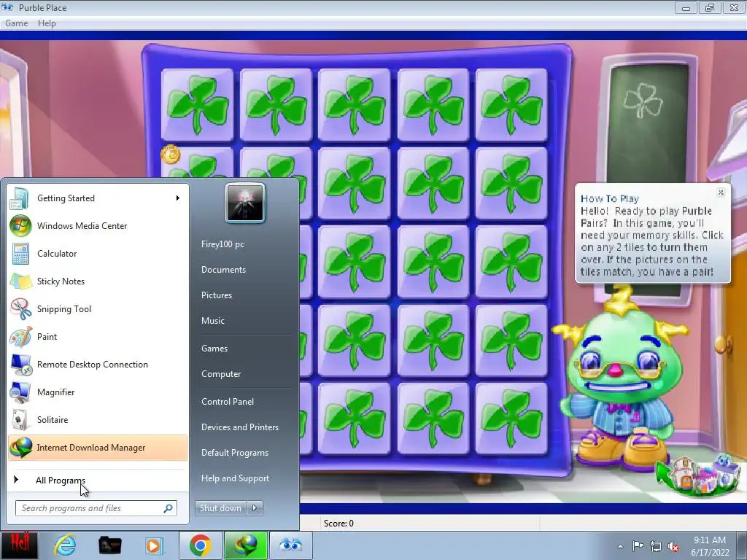747x560 pixels.
Task: Open shut down options arrow
Action: coord(255,508)
